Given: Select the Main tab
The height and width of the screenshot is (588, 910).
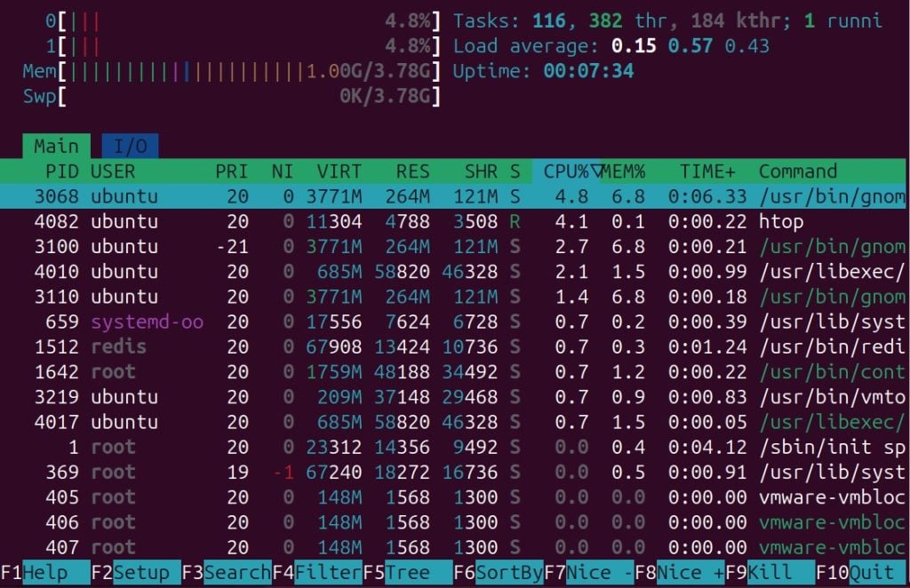Looking at the screenshot, I should click(x=58, y=146).
